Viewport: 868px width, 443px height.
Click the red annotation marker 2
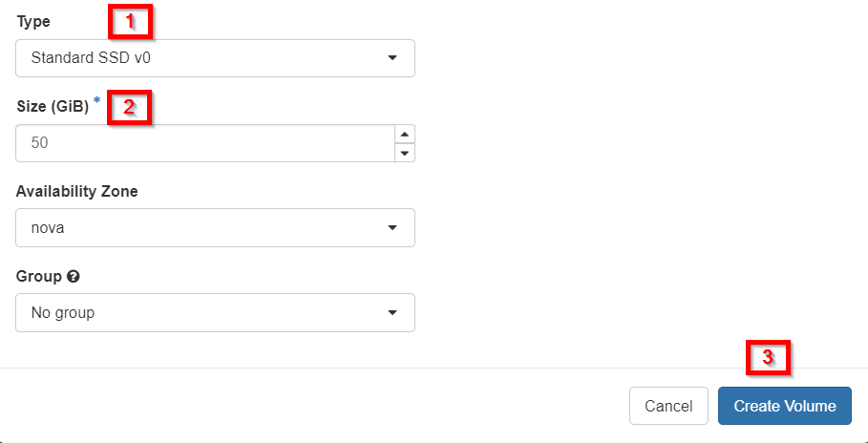coord(129,107)
